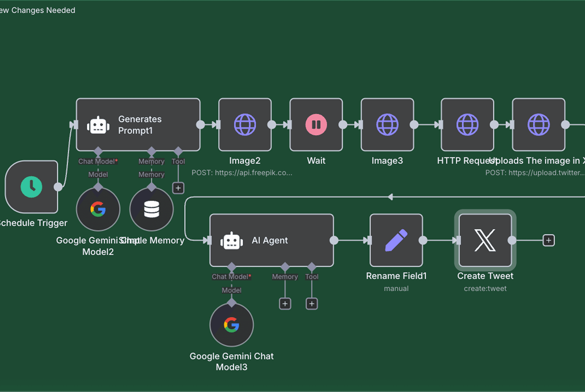Select the Rename Field1 pencil node
Screen dimensions: 585x392
(x=396, y=240)
